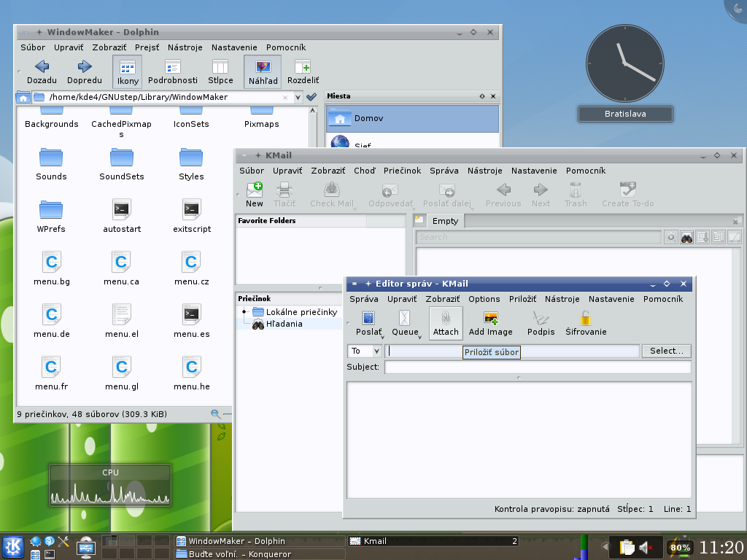Click inside the message body area
The image size is (747, 560).
point(519,440)
